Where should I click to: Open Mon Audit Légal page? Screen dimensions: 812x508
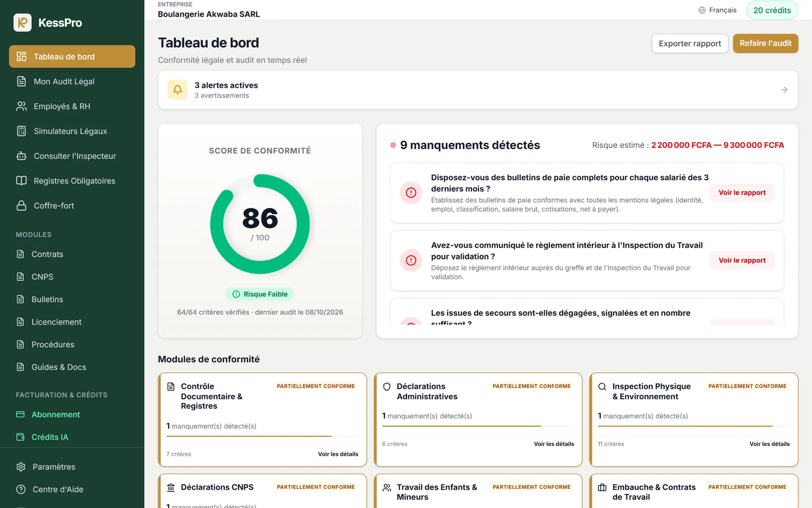click(x=72, y=81)
